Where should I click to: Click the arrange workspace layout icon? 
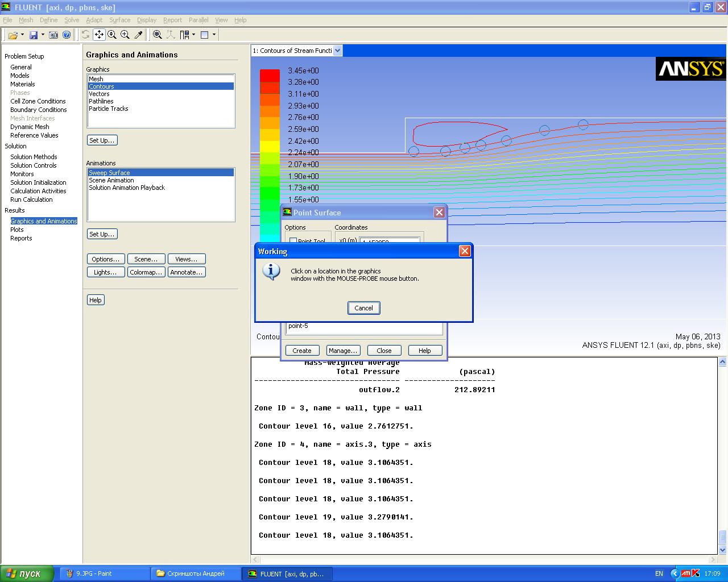pyautogui.click(x=184, y=35)
